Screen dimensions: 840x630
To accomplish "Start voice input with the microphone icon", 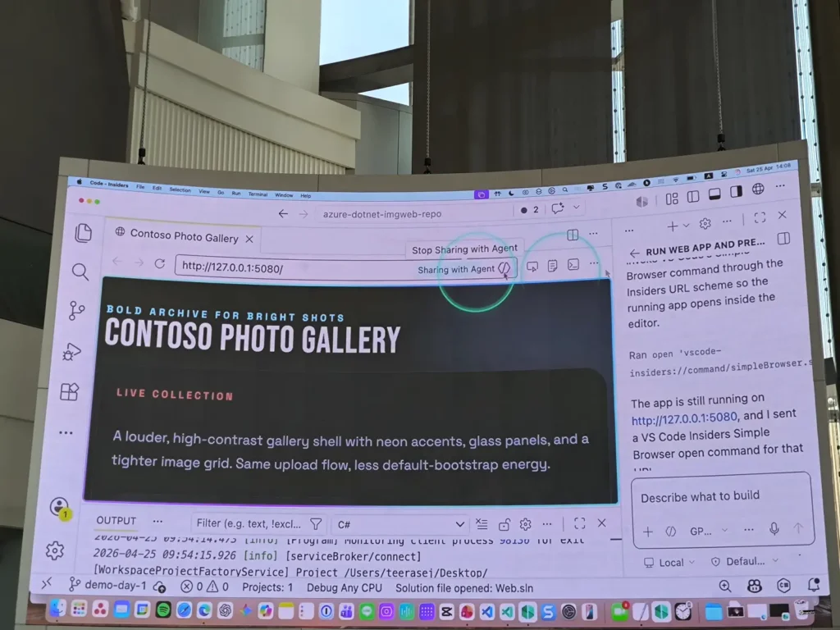I will (x=774, y=530).
